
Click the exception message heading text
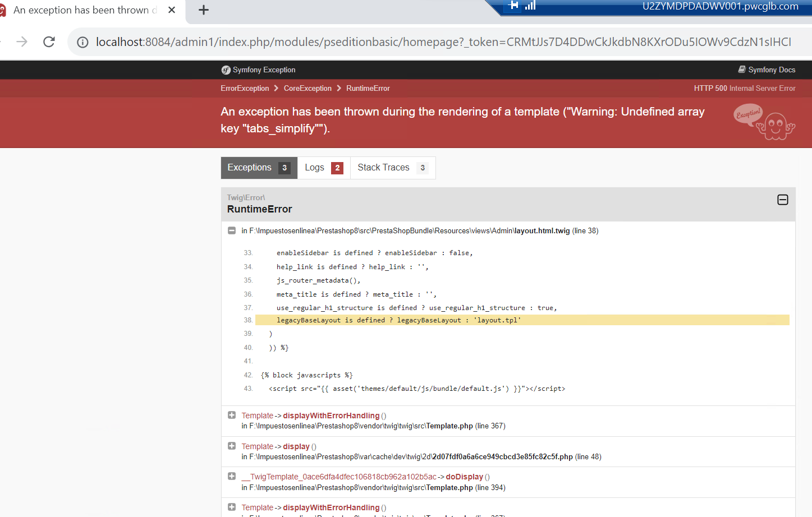(x=462, y=120)
